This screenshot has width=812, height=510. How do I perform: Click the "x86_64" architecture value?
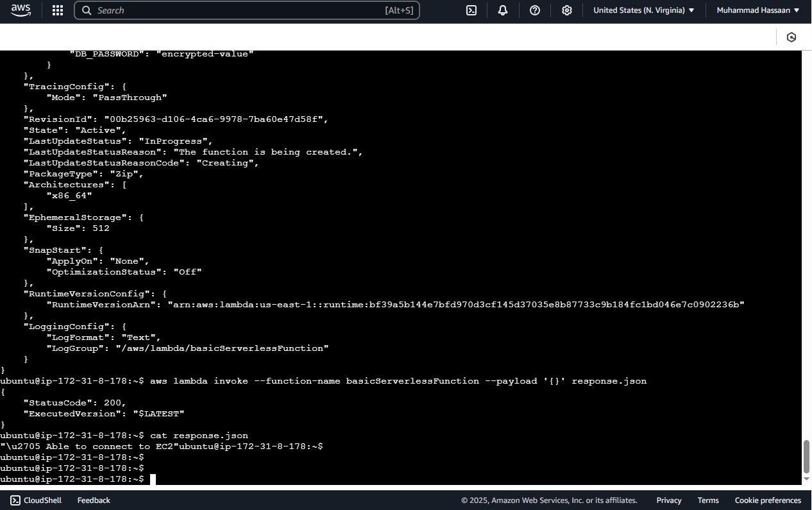point(69,196)
